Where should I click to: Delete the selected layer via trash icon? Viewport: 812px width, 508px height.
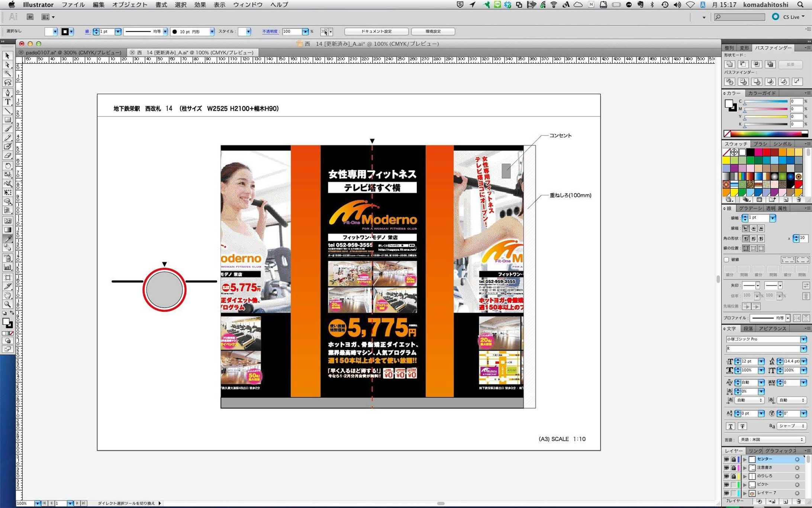click(x=799, y=502)
